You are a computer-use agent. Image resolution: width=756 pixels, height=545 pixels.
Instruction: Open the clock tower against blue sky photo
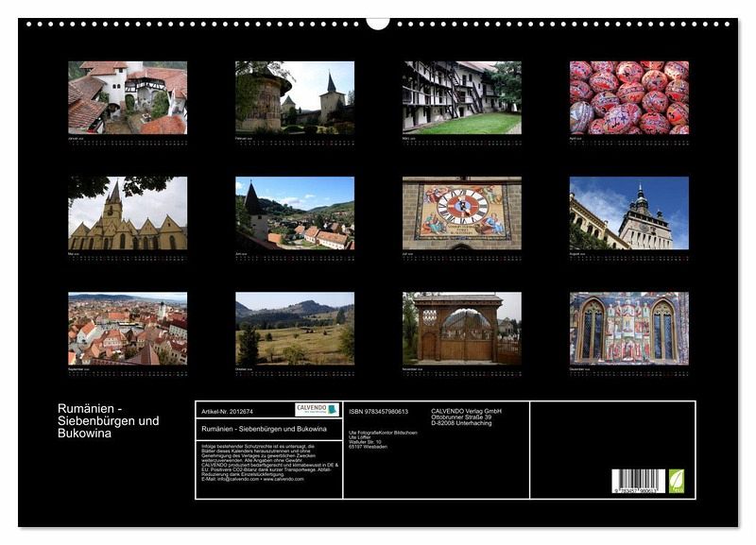pyautogui.click(x=628, y=213)
